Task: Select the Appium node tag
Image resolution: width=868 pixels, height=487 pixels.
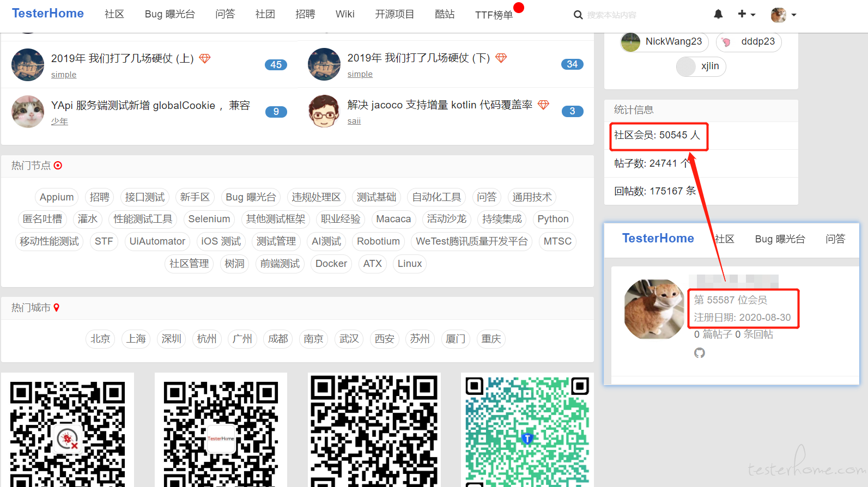Action: 57,197
